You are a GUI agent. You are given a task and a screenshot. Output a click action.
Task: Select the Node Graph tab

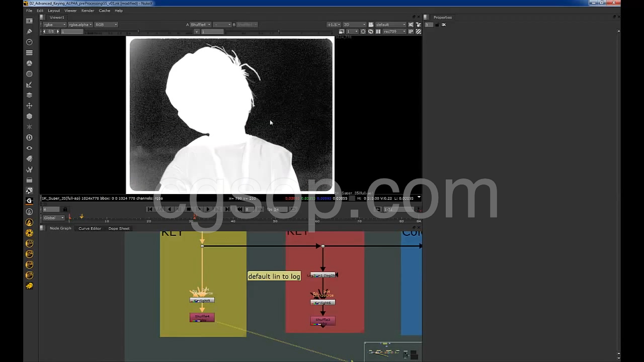60,228
